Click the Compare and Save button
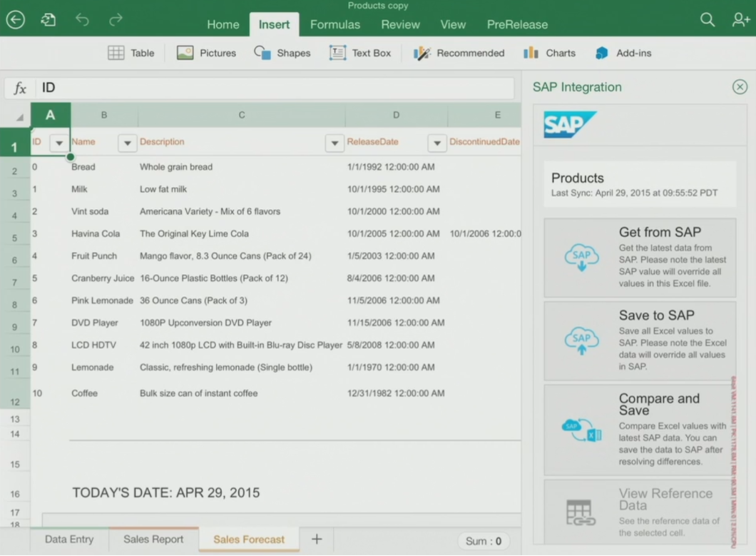Screen dimensions: 756x556 640,430
